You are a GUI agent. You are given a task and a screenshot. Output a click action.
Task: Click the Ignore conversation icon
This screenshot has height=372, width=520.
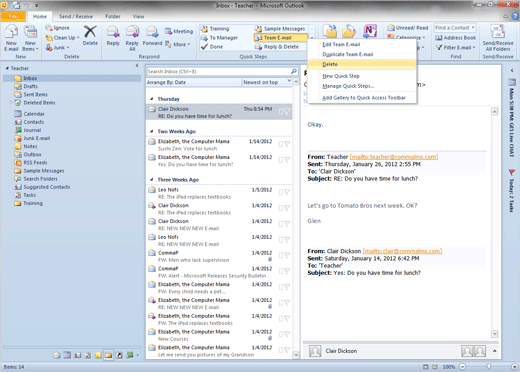pyautogui.click(x=49, y=28)
